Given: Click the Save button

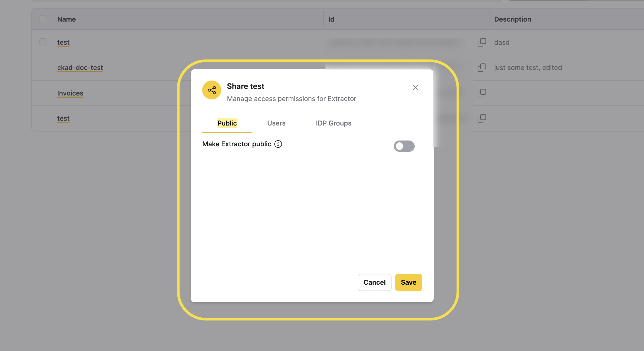Looking at the screenshot, I should pyautogui.click(x=408, y=282).
